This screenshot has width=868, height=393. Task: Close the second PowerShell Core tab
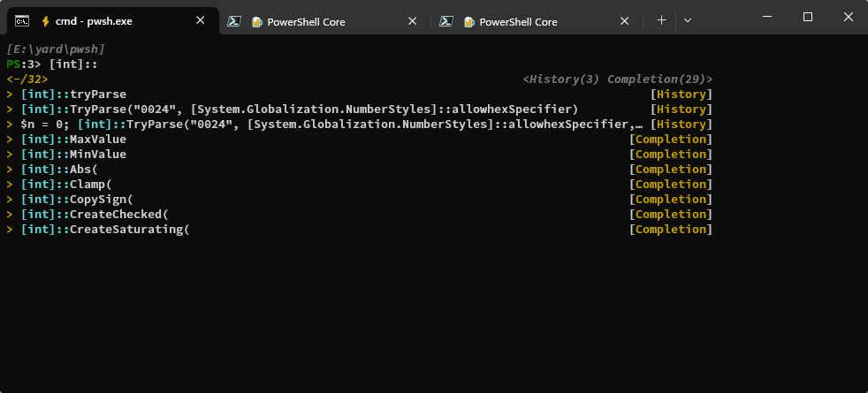pyautogui.click(x=413, y=21)
